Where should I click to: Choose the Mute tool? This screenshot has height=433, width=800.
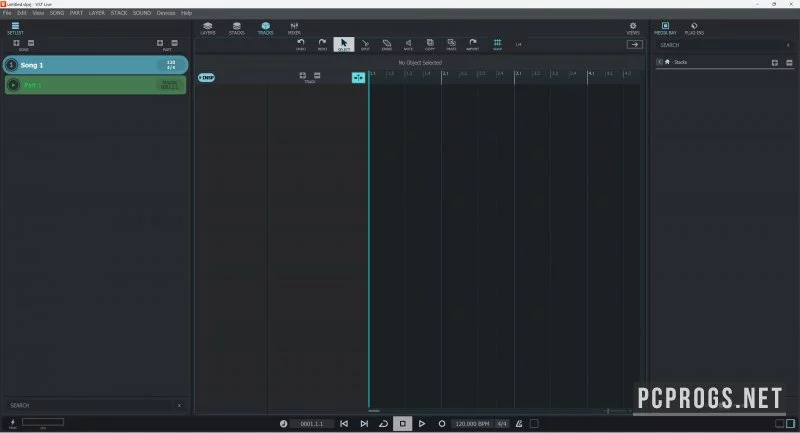point(408,44)
